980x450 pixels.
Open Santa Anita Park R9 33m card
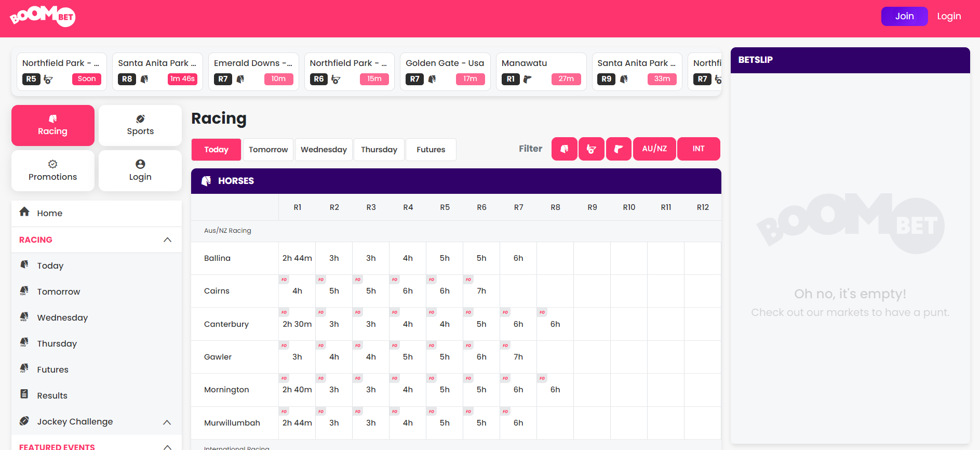(637, 72)
